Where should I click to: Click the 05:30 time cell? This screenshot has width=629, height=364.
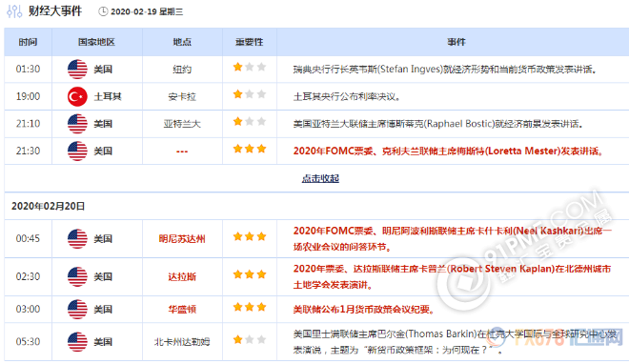pyautogui.click(x=28, y=341)
